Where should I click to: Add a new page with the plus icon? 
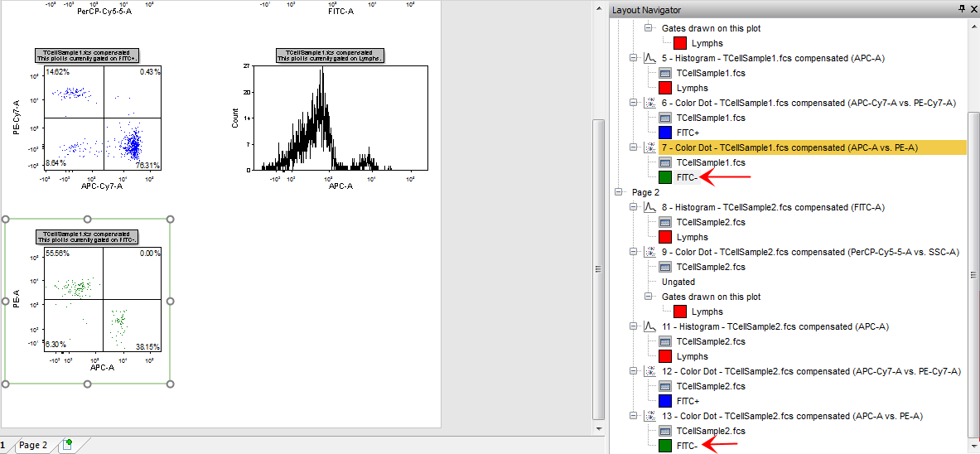point(66,445)
